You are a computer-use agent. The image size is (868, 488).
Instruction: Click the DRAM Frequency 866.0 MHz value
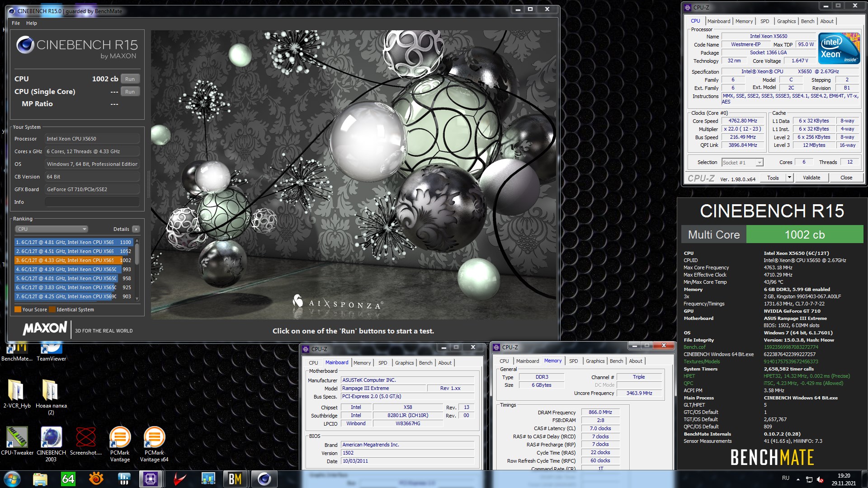(600, 412)
